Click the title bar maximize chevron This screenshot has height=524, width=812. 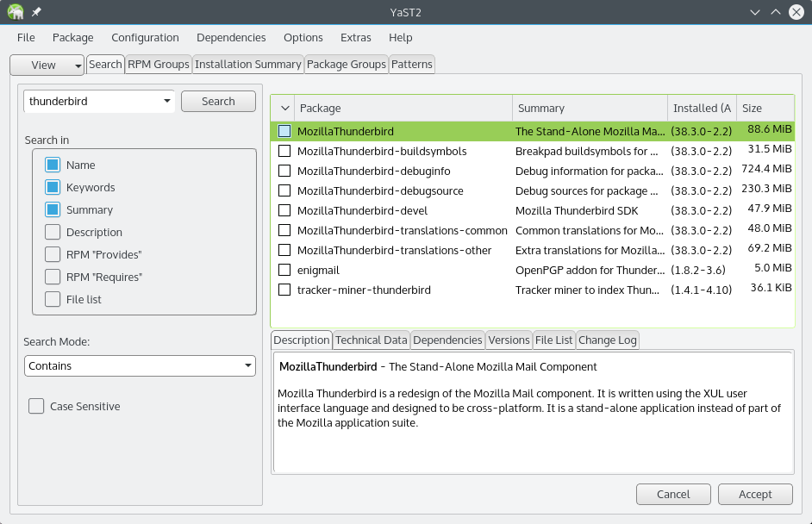[x=775, y=12]
